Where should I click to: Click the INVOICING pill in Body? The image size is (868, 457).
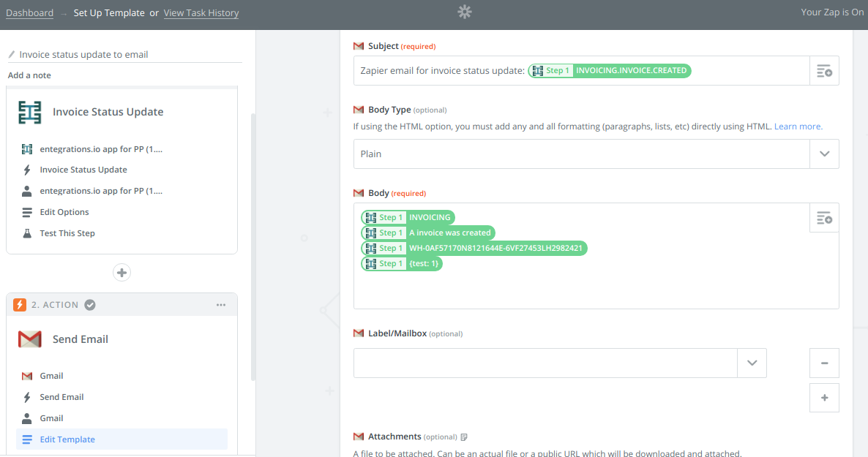tap(408, 217)
